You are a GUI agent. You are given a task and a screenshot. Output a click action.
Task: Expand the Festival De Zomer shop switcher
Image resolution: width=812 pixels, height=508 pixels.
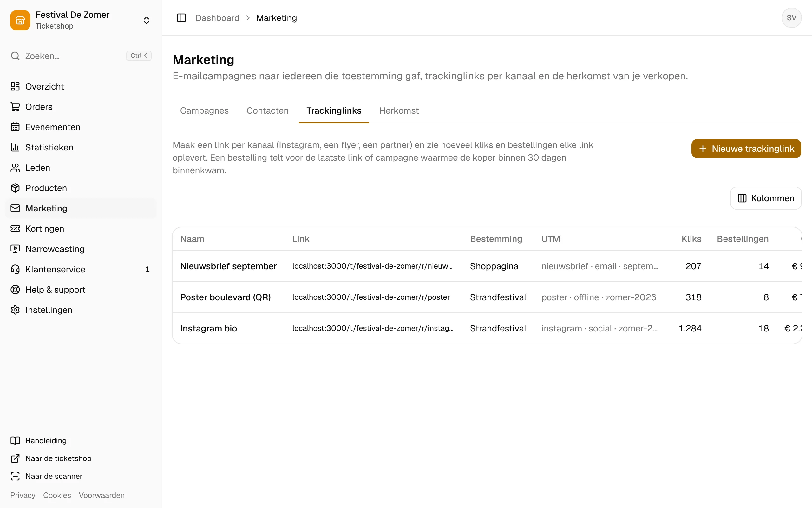point(146,20)
